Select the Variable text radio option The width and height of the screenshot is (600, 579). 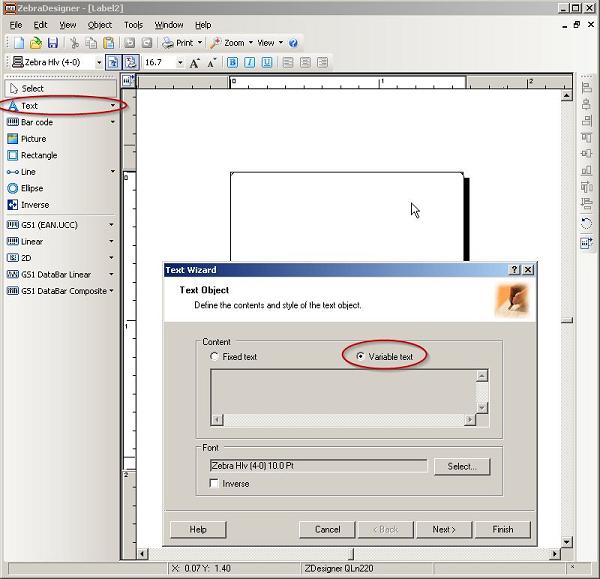click(x=360, y=356)
